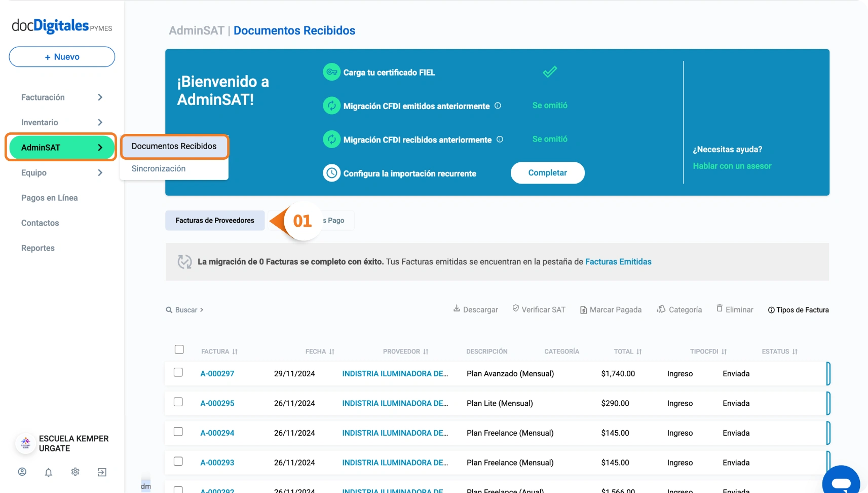
Task: Click info icon next to CFDI recibidos
Action: point(500,139)
